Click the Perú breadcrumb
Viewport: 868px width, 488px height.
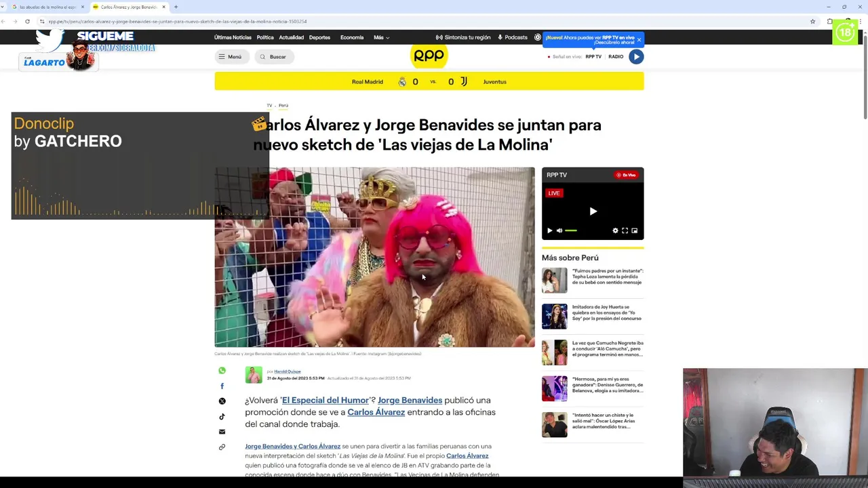(x=283, y=105)
